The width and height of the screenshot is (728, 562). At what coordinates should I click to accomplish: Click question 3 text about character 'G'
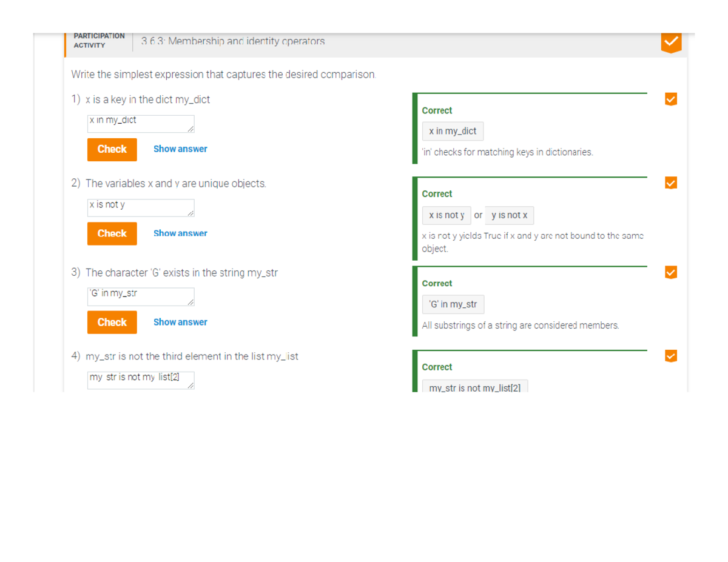(x=181, y=273)
